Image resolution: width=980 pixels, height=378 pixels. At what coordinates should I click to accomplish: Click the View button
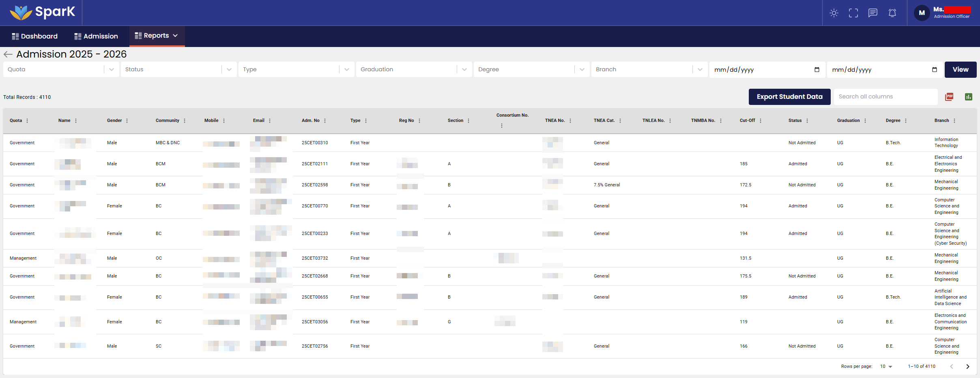click(x=960, y=70)
